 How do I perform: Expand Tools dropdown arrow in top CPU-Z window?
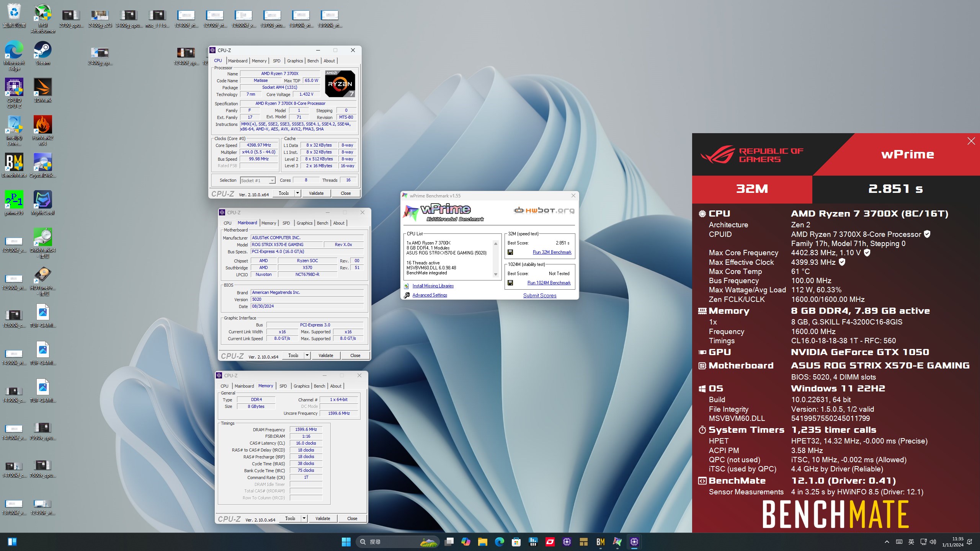click(297, 193)
